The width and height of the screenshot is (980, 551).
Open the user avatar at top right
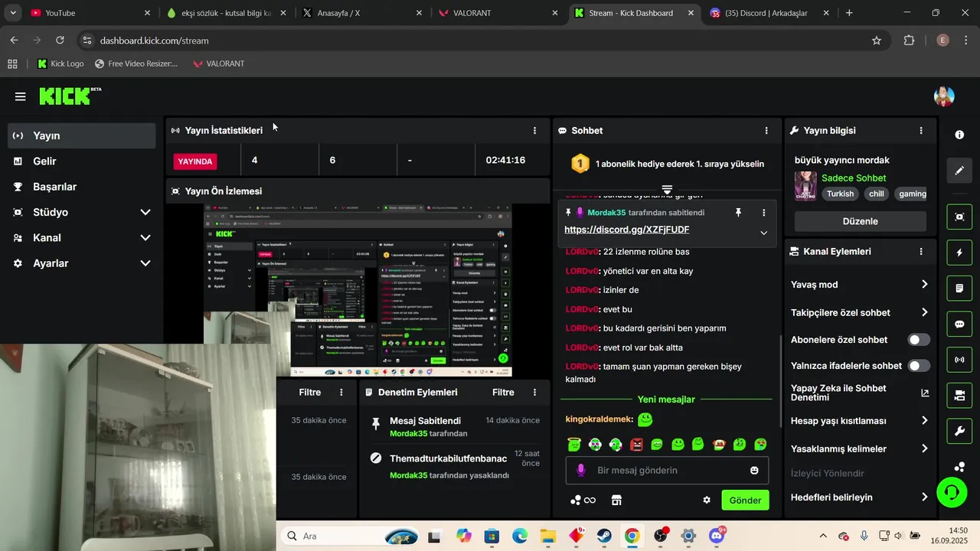[x=944, y=96]
